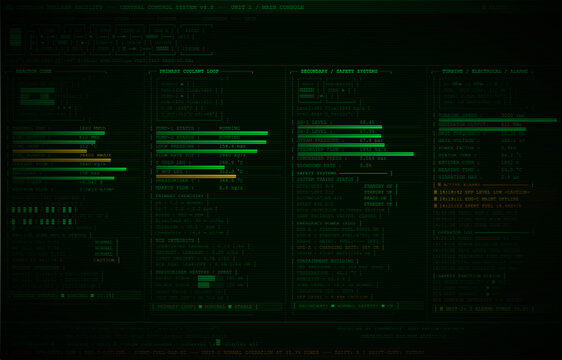Click the UNIT-2 alarms summary status line

coord(484,309)
